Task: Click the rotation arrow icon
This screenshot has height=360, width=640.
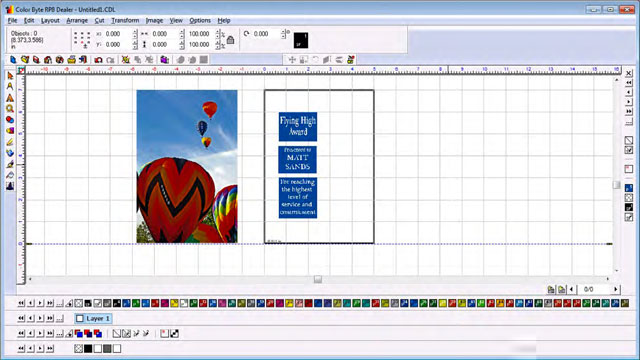Action: [x=247, y=34]
